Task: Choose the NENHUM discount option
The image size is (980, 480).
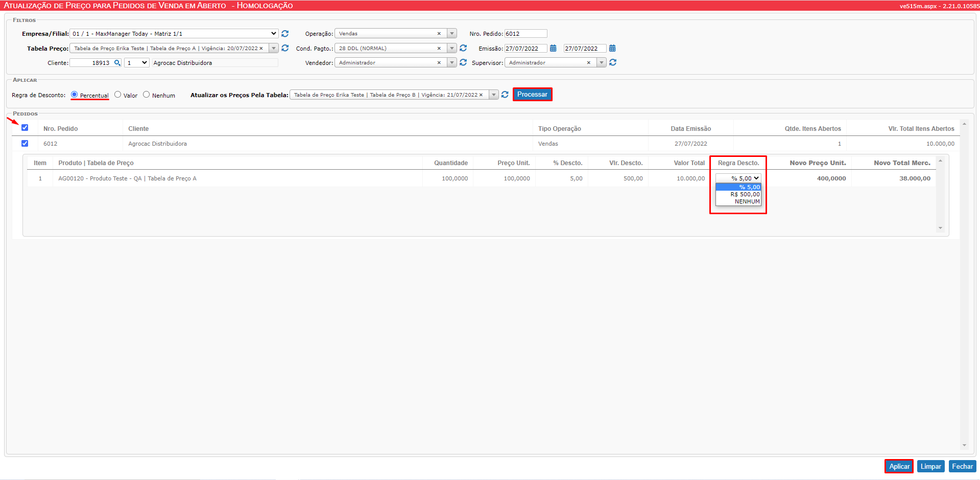Action: coord(738,201)
